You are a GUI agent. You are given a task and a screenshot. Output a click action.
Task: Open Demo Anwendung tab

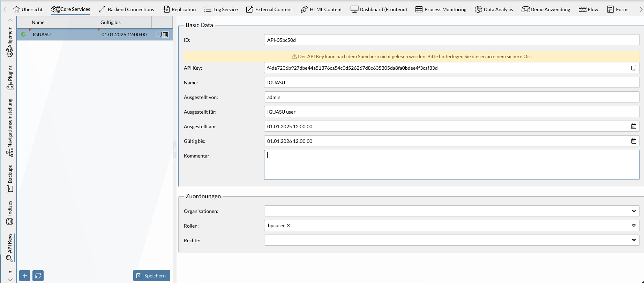tap(546, 9)
